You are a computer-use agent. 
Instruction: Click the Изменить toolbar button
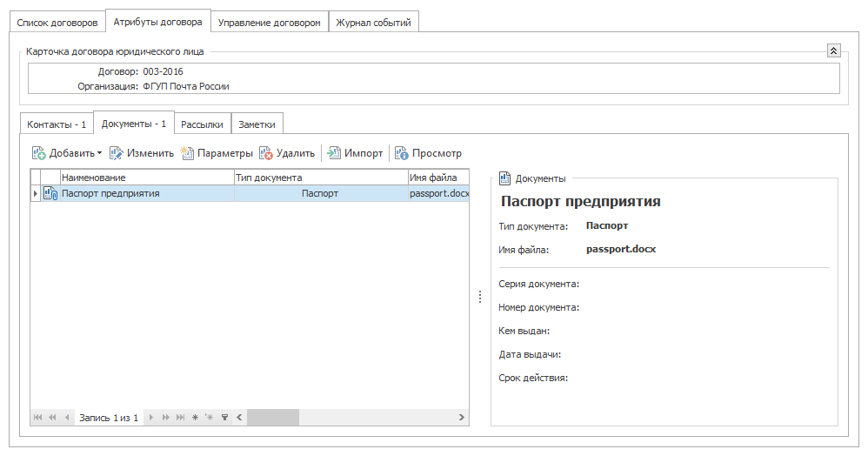142,153
